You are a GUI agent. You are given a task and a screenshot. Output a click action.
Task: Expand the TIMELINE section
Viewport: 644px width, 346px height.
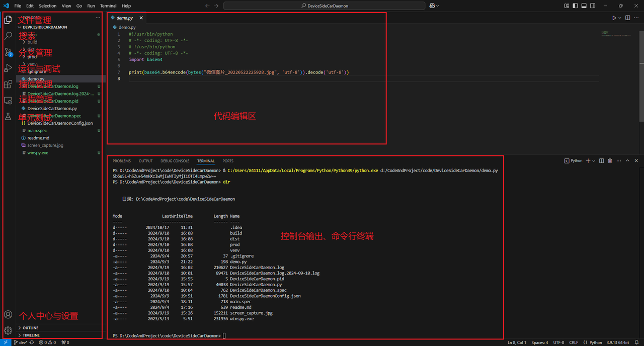(31, 335)
